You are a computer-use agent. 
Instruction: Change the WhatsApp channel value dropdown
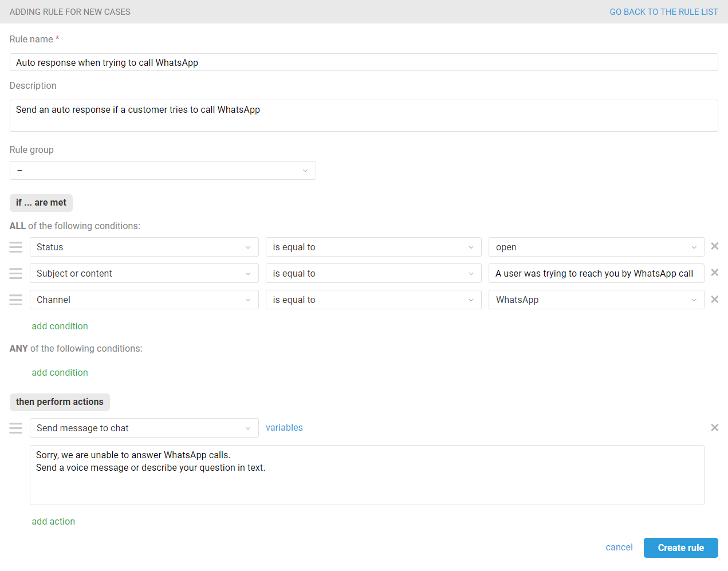click(x=596, y=300)
